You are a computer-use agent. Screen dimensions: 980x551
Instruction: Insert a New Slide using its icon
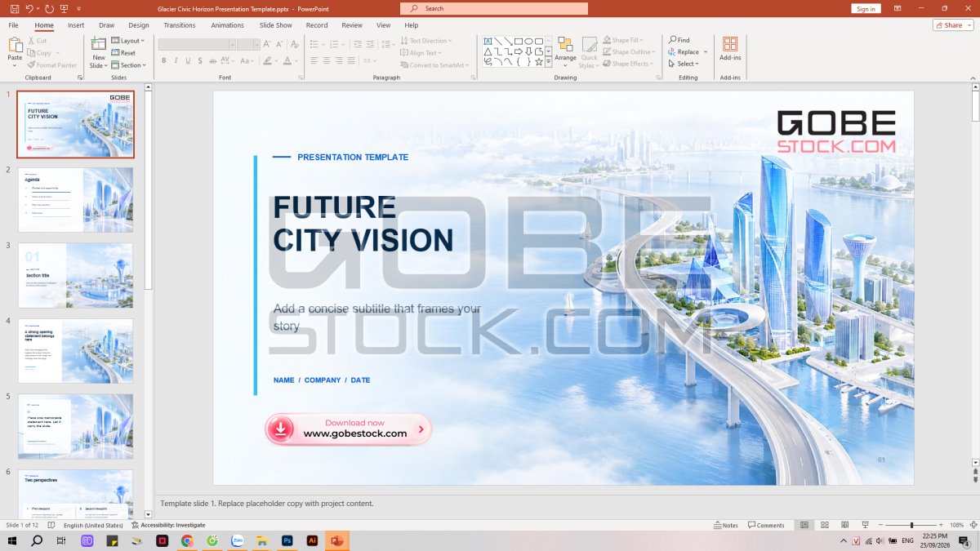point(99,44)
